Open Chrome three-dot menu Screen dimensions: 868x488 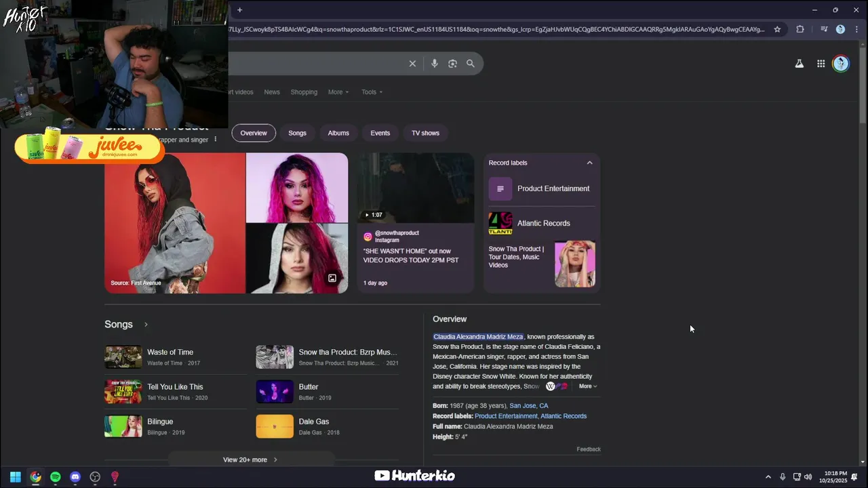click(x=856, y=29)
